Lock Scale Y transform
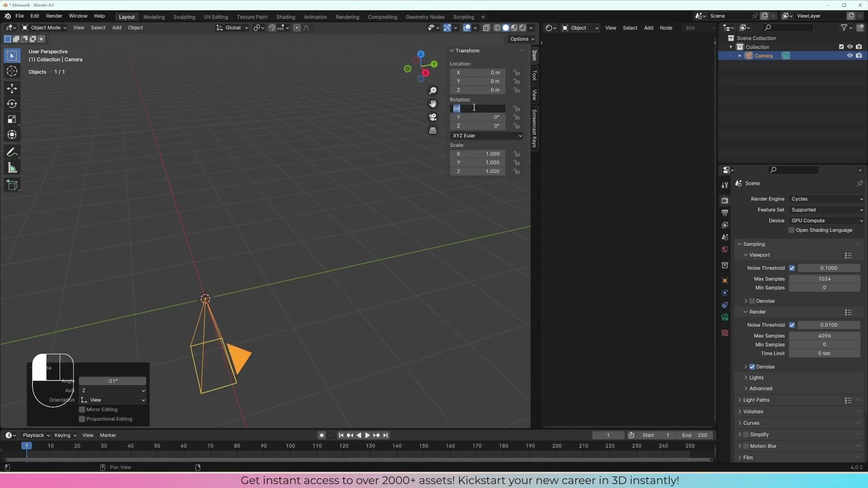Viewport: 868px width, 488px height. tap(516, 163)
